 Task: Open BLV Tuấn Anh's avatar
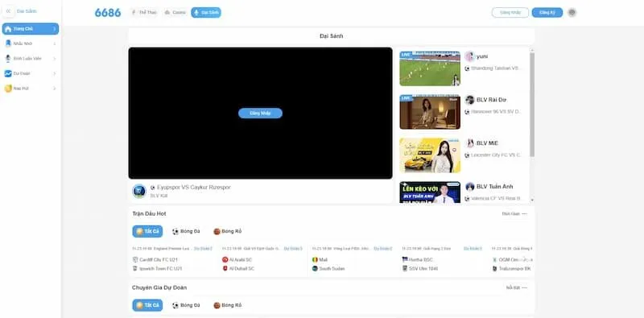click(470, 187)
